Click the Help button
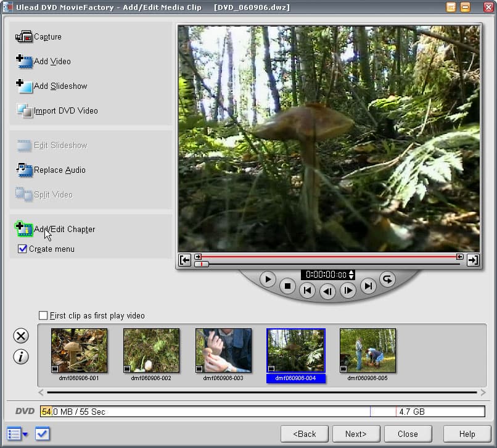497x448 pixels. pyautogui.click(x=467, y=434)
